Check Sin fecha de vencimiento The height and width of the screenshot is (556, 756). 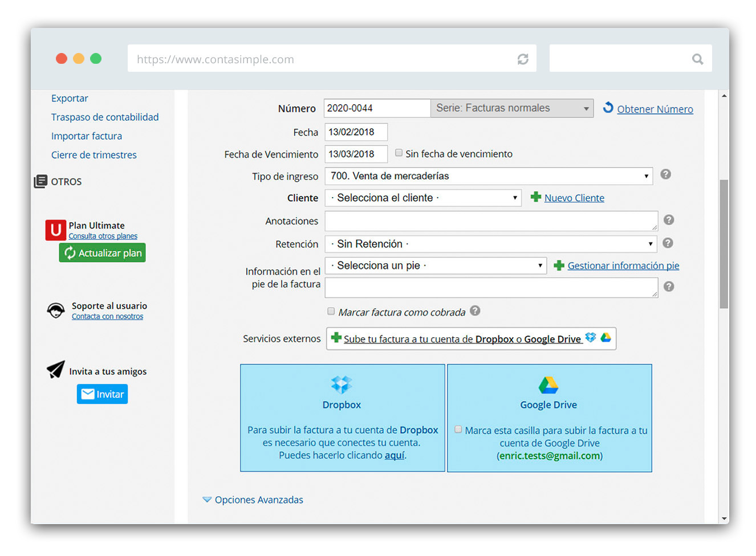tap(399, 153)
